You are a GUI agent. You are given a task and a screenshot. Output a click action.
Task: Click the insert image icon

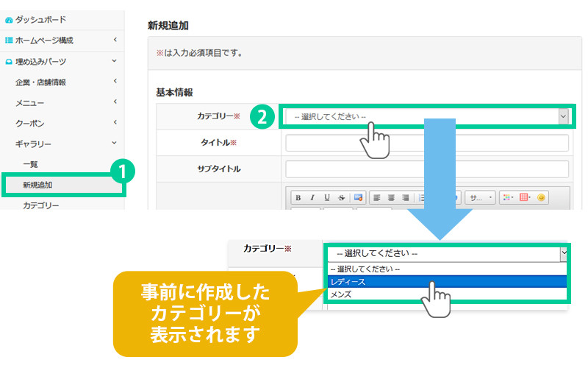[358, 198]
